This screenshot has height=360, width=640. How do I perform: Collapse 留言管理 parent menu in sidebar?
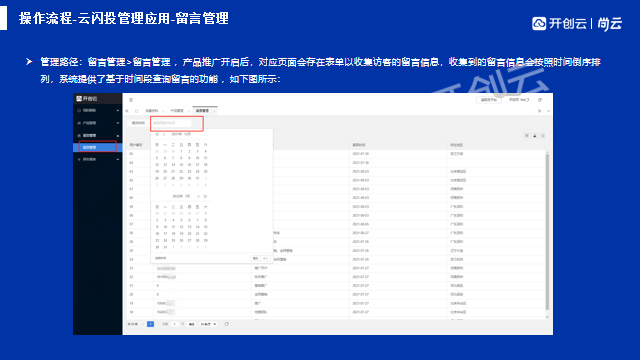pyautogui.click(x=98, y=135)
